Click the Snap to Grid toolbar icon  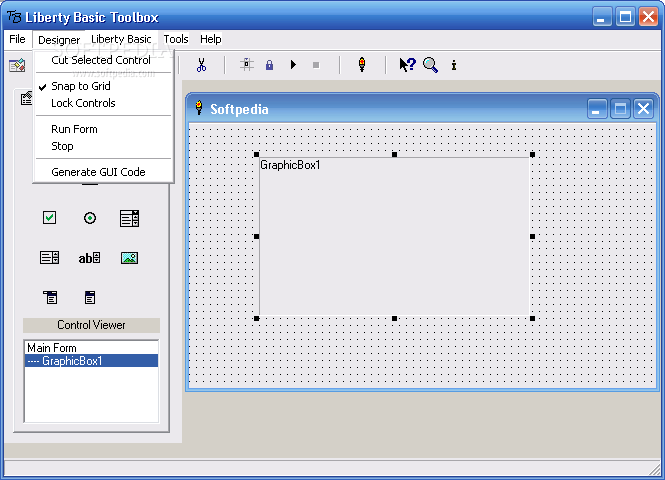coord(246,64)
